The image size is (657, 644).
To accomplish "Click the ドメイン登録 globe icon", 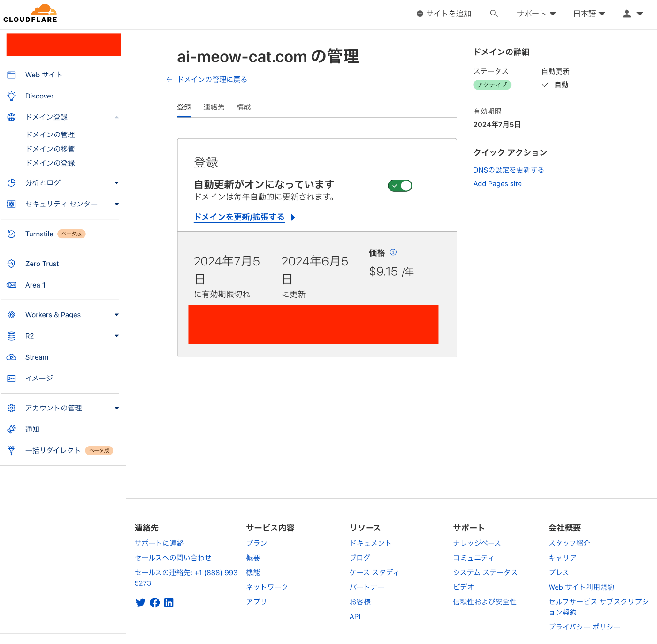I will pyautogui.click(x=11, y=117).
